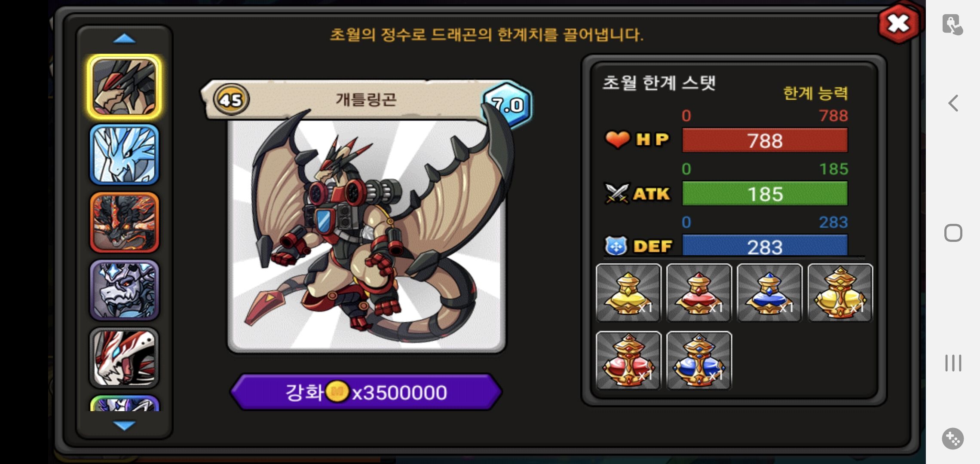Select the small yellow essence potion
980x464 pixels.
coord(628,293)
